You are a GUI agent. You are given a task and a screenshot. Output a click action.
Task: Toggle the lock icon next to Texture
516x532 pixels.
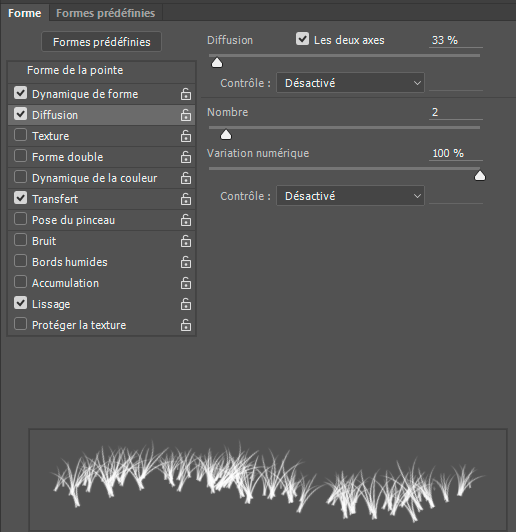186,136
